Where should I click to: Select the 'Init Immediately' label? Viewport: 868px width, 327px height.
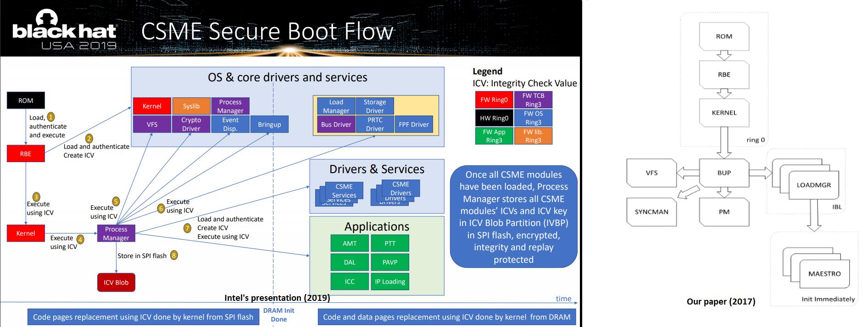click(828, 299)
